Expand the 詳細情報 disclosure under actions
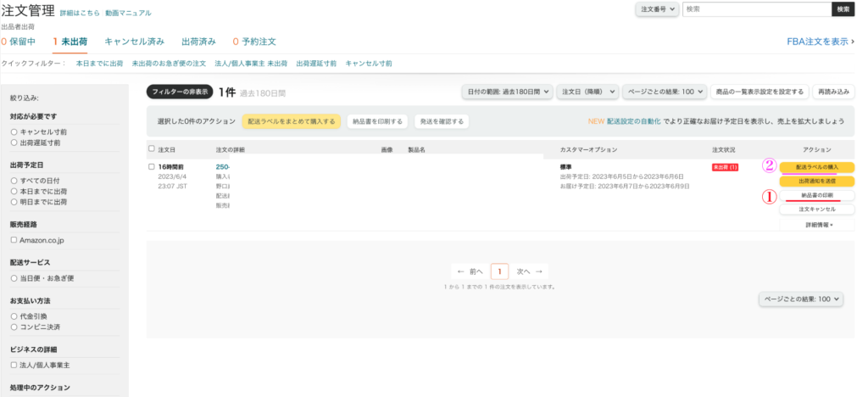This screenshot has width=868, height=397. [x=817, y=225]
